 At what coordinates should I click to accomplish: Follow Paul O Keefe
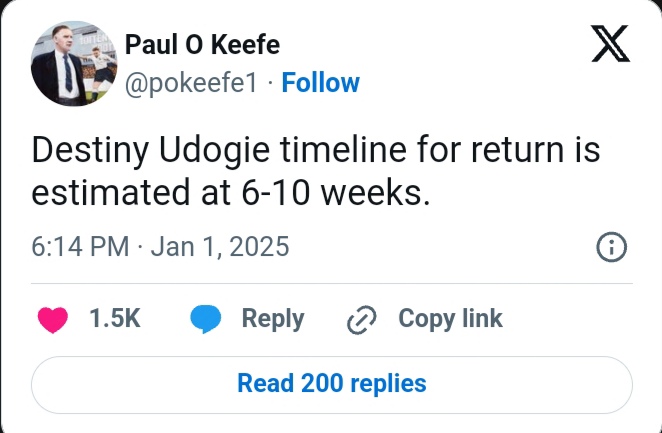tap(320, 82)
